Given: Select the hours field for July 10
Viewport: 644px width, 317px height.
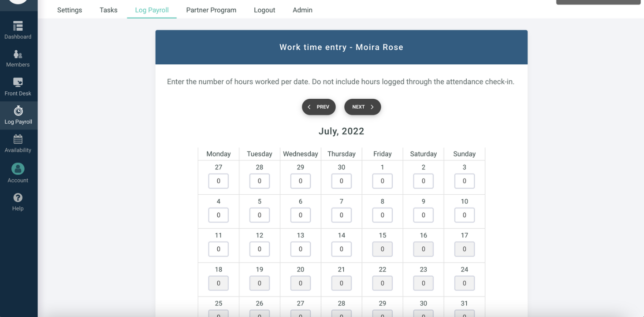Looking at the screenshot, I should tap(464, 215).
